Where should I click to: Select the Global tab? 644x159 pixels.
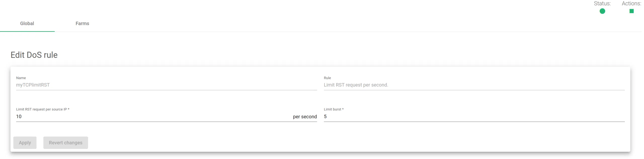click(x=27, y=23)
